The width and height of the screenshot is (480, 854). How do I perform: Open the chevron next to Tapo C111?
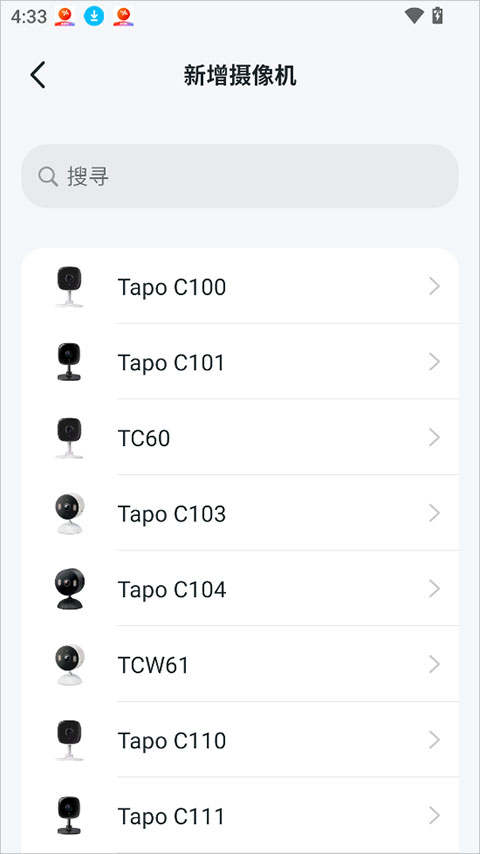tap(434, 816)
